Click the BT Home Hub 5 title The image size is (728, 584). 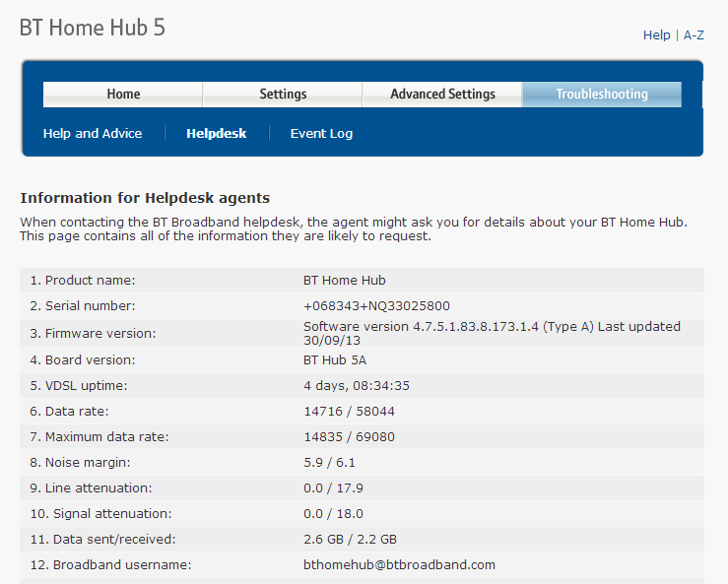point(93,28)
